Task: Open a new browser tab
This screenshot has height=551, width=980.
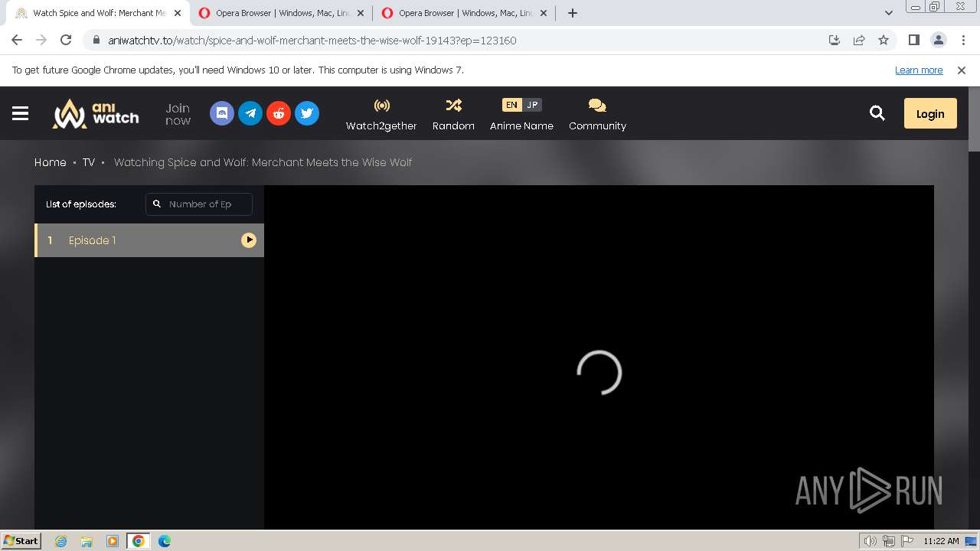Action: point(573,13)
